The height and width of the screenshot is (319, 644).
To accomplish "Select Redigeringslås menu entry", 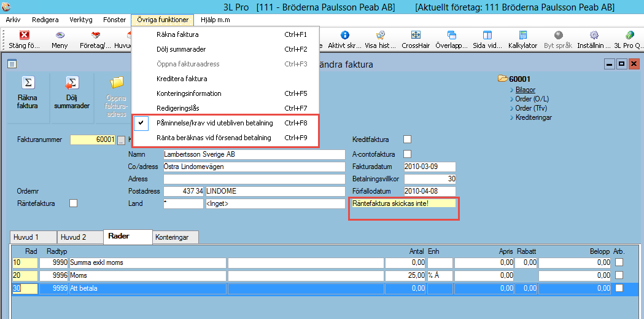I will [x=225, y=108].
